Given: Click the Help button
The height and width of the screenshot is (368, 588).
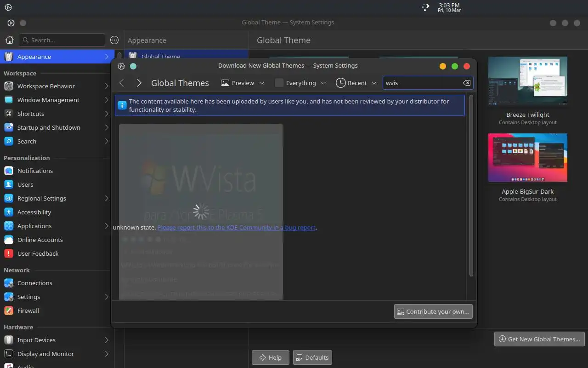Looking at the screenshot, I should (x=271, y=357).
